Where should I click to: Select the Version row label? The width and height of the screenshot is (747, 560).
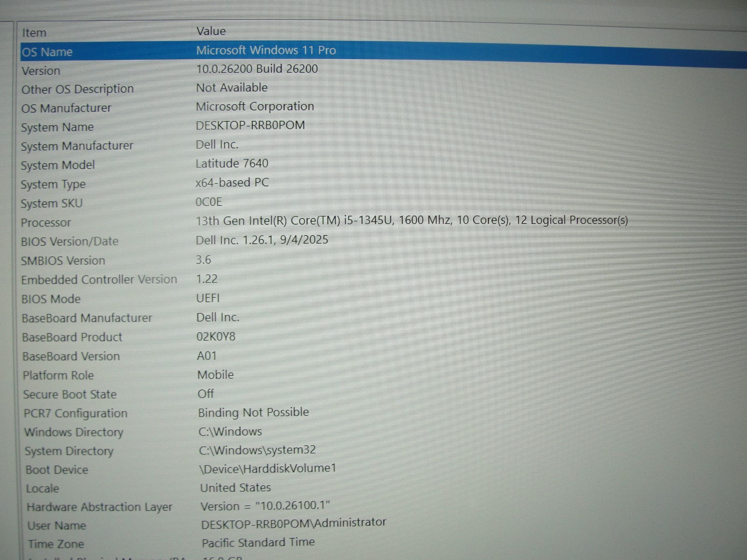[x=41, y=71]
